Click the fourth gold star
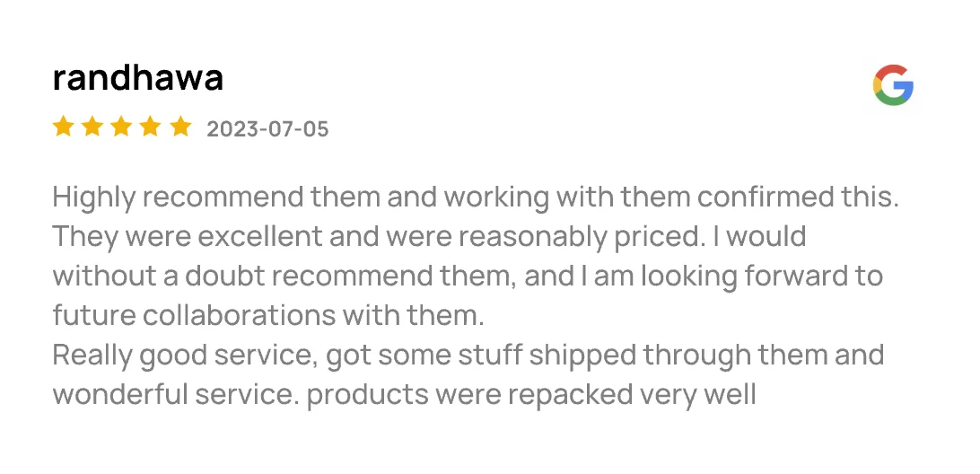This screenshot has width=980, height=474. pyautogui.click(x=151, y=127)
